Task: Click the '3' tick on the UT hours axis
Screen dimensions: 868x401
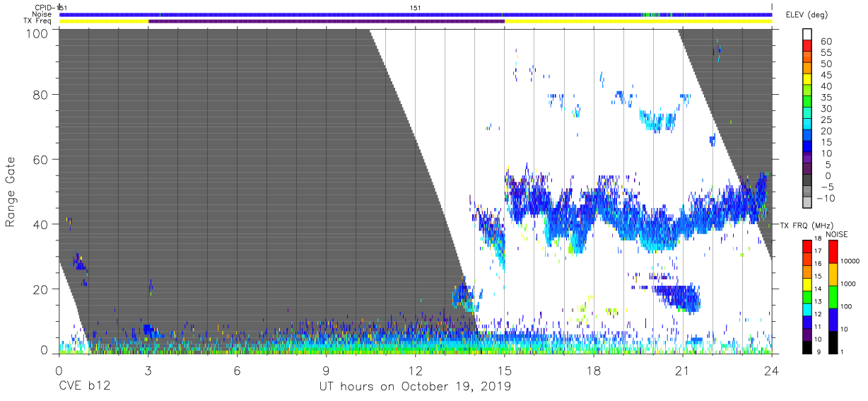Action: [x=148, y=371]
